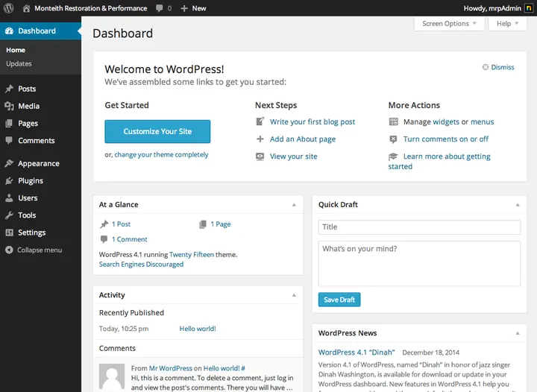The image size is (537, 392).
Task: Click the Settings sliders icon
Action: coord(9,233)
